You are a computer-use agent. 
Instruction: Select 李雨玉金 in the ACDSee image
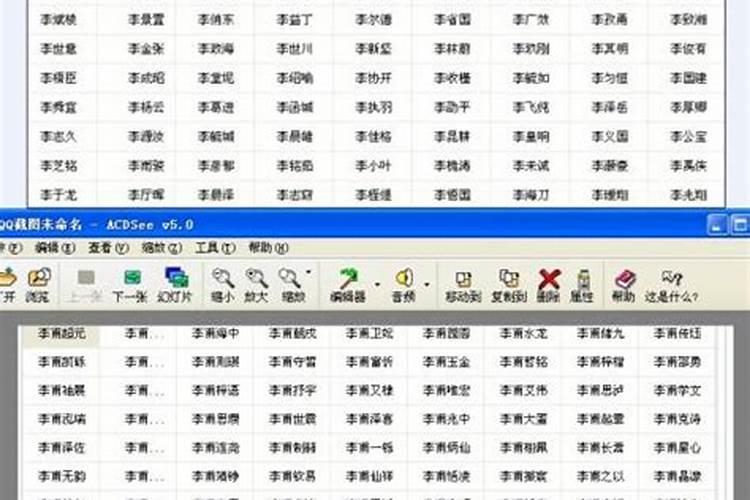click(x=446, y=362)
